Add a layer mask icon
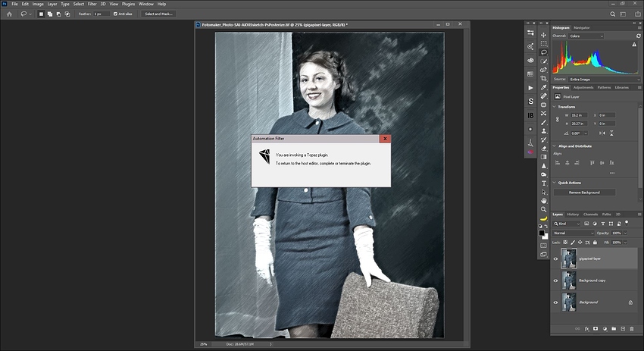Viewport: 644px width, 351px height. click(596, 329)
